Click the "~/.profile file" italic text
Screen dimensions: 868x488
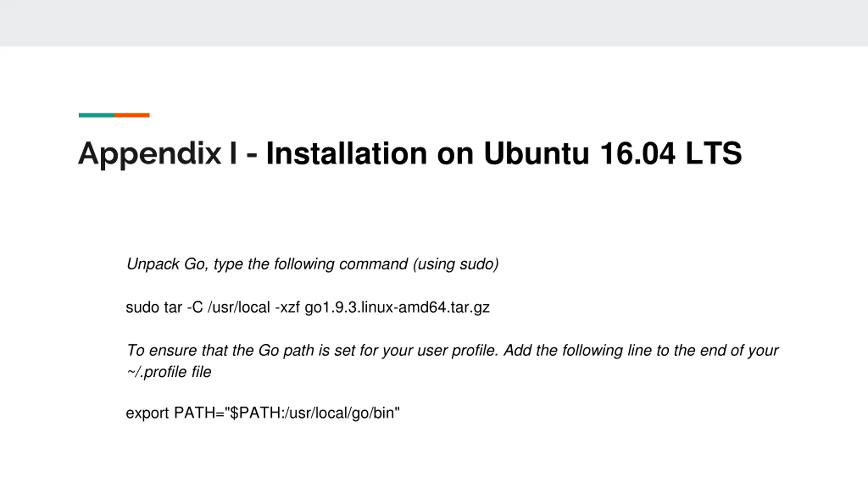(x=169, y=372)
